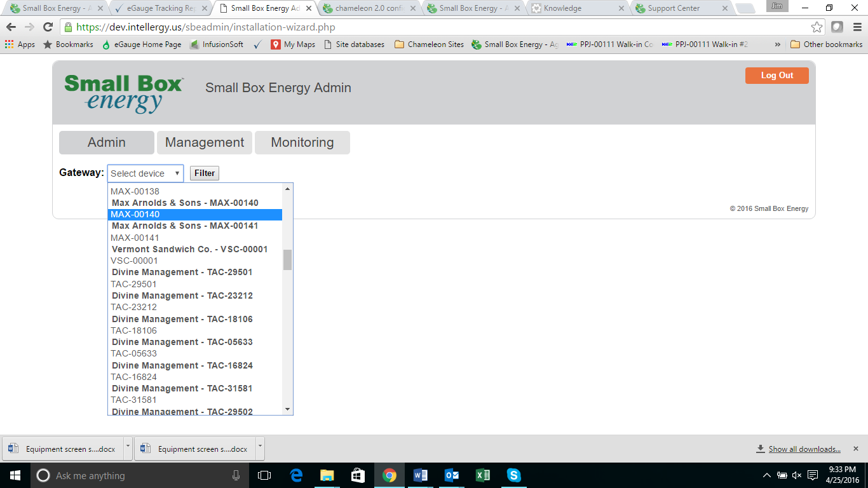Viewport: 868px width, 488px height.
Task: Switch to Outlook in the taskbar
Action: tap(452, 475)
